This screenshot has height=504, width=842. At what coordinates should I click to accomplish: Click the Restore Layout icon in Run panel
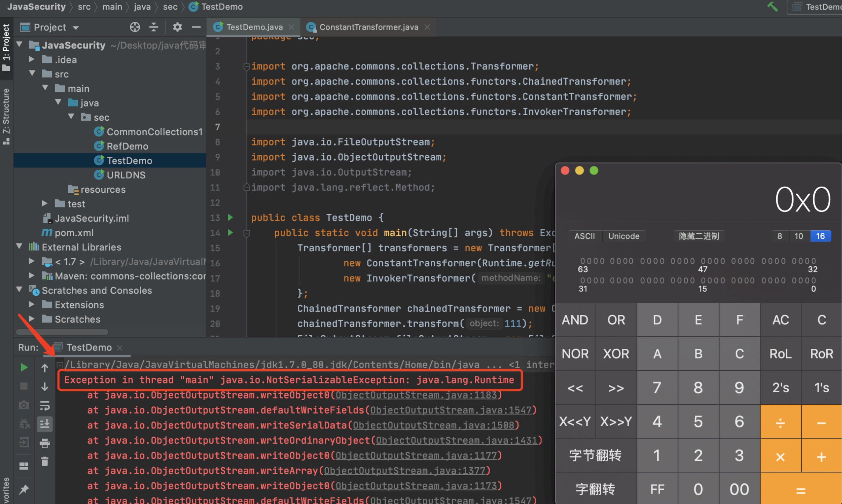(x=24, y=466)
